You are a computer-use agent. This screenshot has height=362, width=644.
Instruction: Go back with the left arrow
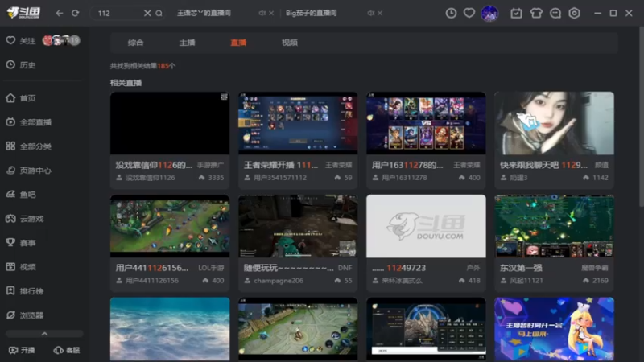coord(60,13)
